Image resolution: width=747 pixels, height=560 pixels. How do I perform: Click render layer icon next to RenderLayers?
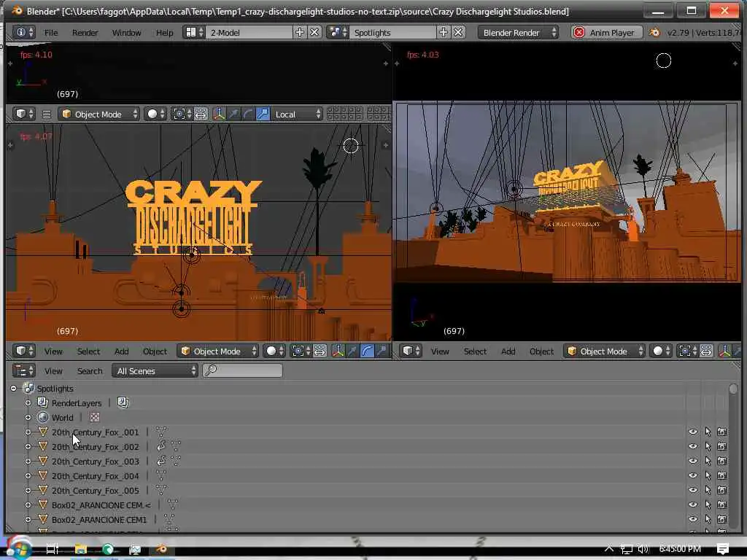123,402
